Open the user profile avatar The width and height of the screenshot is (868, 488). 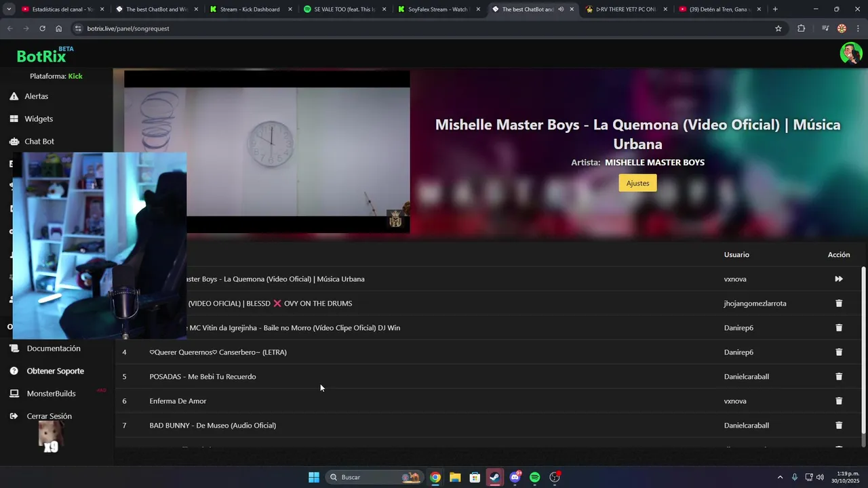(850, 53)
